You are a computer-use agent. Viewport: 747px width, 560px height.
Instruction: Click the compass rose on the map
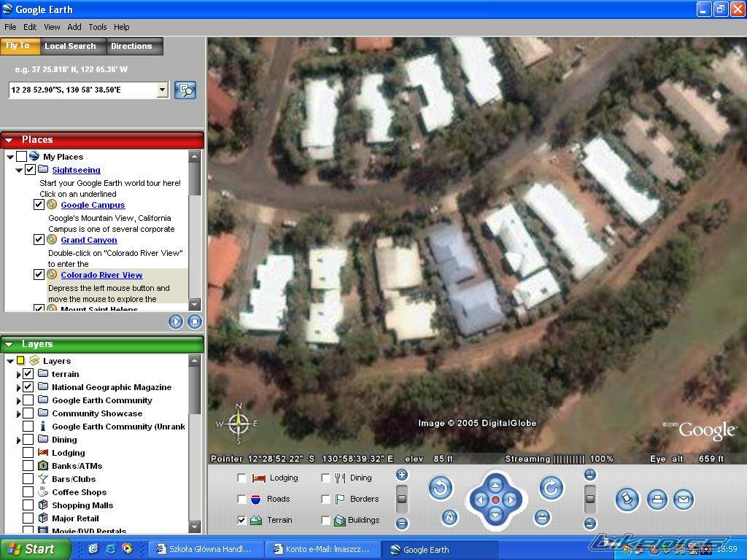pyautogui.click(x=239, y=424)
